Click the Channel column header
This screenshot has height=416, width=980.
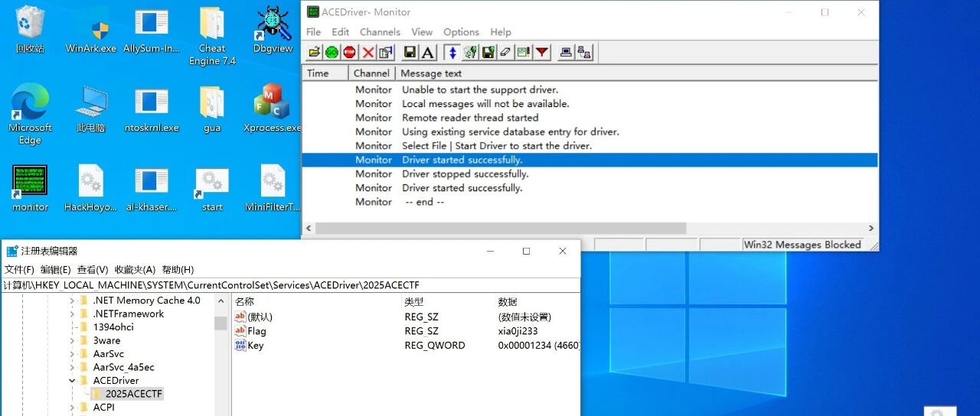click(x=372, y=73)
